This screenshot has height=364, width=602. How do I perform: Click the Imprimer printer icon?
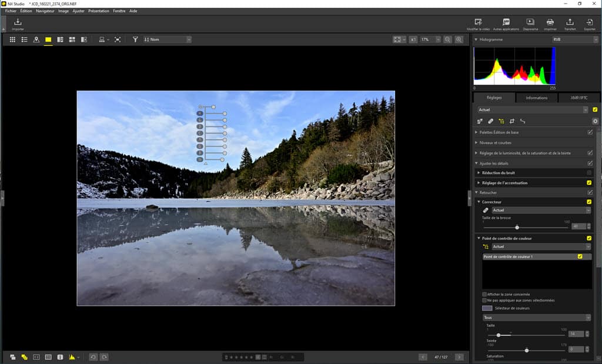[550, 23]
